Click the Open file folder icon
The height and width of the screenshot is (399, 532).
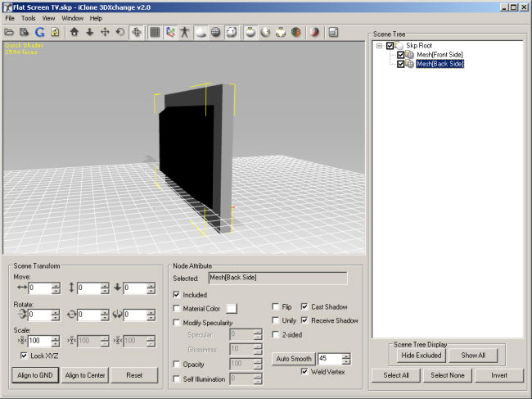point(9,32)
